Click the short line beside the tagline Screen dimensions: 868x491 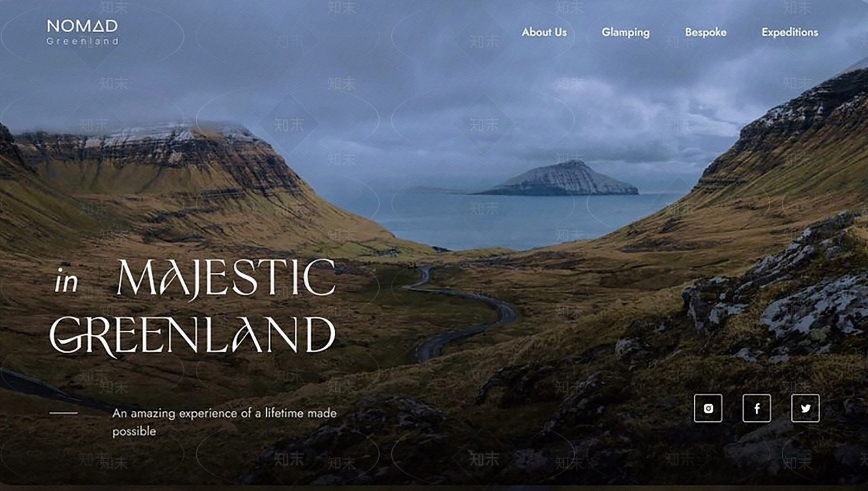tap(63, 413)
